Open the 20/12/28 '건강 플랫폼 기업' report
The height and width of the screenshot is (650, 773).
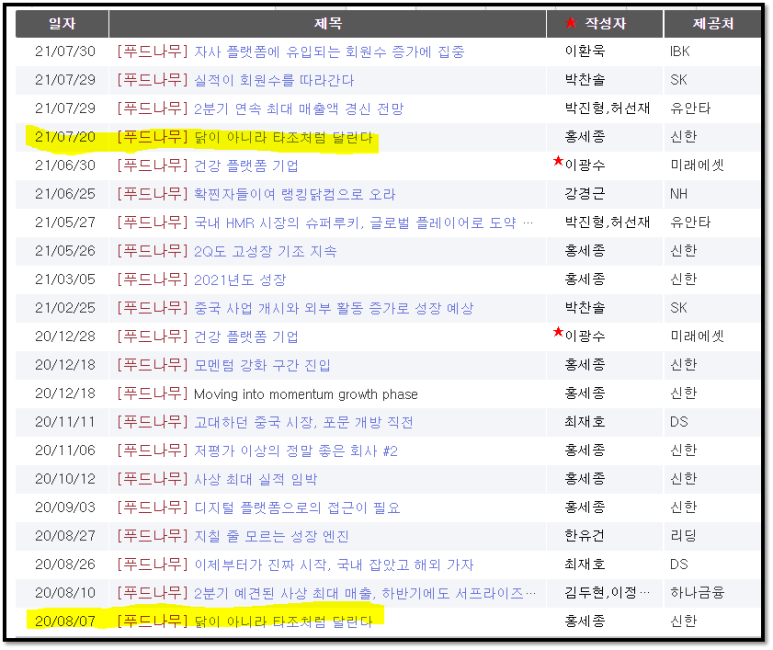pos(246,336)
